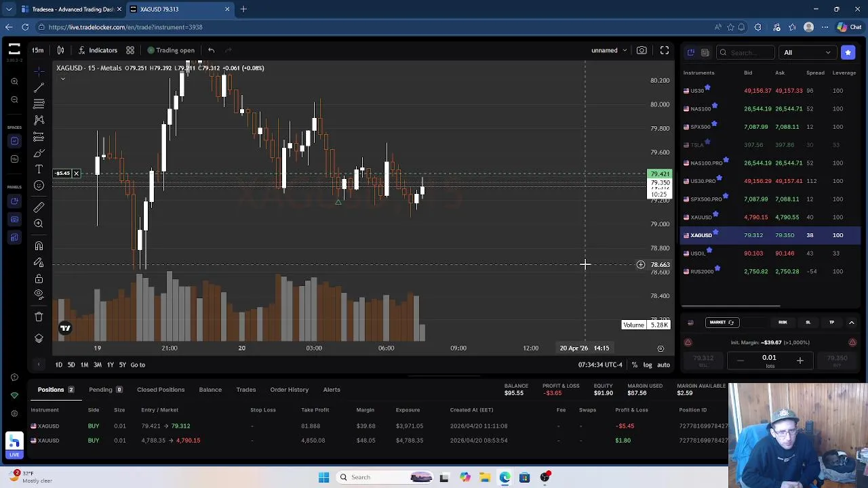Image resolution: width=868 pixels, height=488 pixels.
Task: Toggle log scale on chart
Action: tap(648, 365)
